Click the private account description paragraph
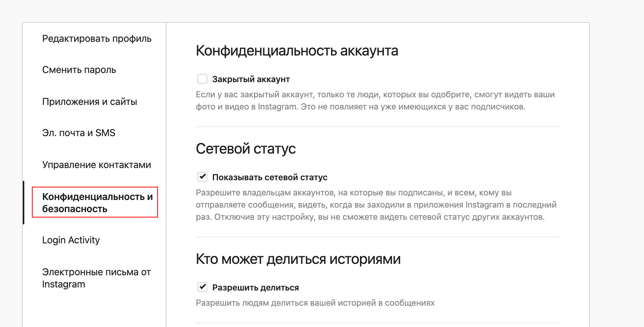Screen dimensions: 644x327 (x=375, y=101)
